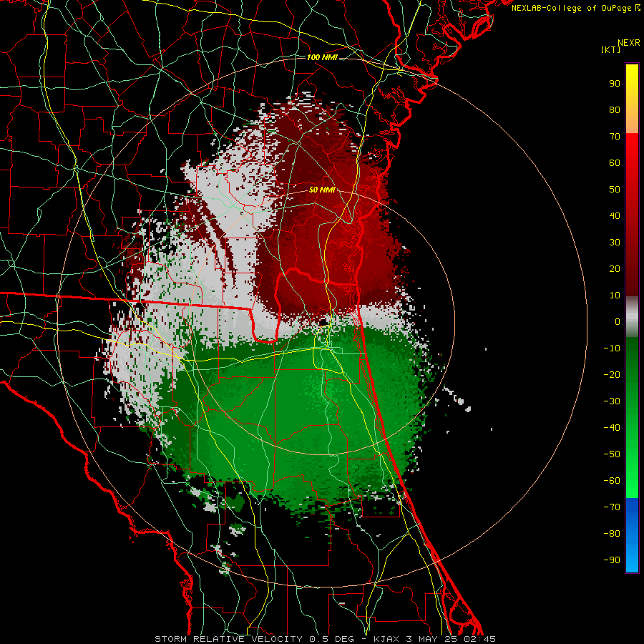This screenshot has width=644, height=644.
Task: Click the -20 value on the velocity scale
Action: 612,375
